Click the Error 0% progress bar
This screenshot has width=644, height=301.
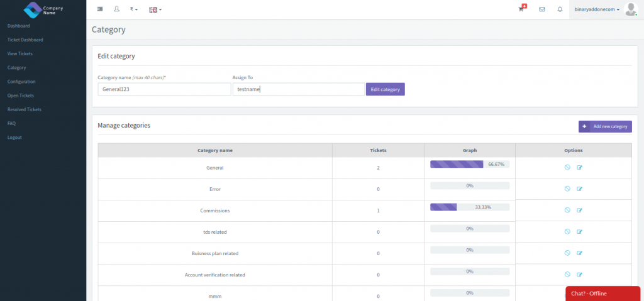(470, 185)
